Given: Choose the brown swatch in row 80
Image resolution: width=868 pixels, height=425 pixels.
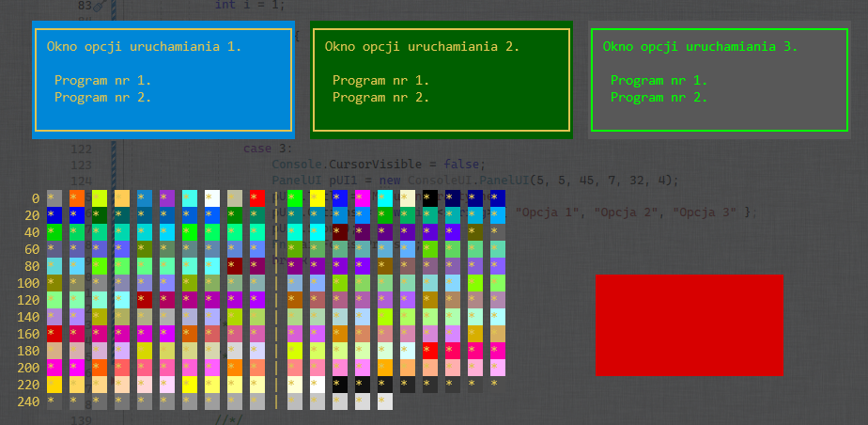Looking at the screenshot, I should click(385, 266).
